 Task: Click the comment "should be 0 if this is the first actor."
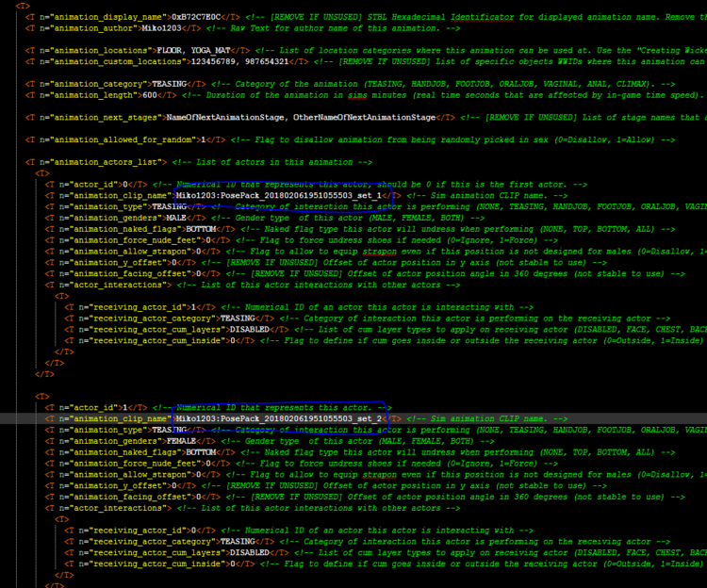pos(471,185)
